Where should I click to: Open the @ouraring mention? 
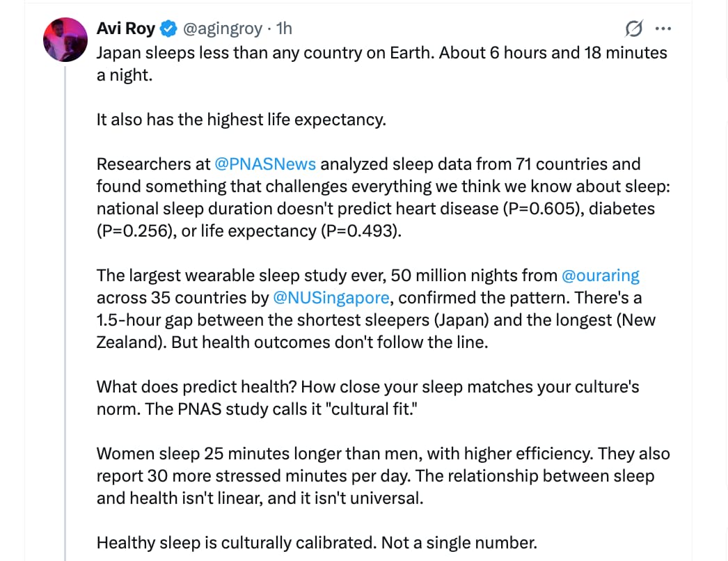(x=600, y=276)
